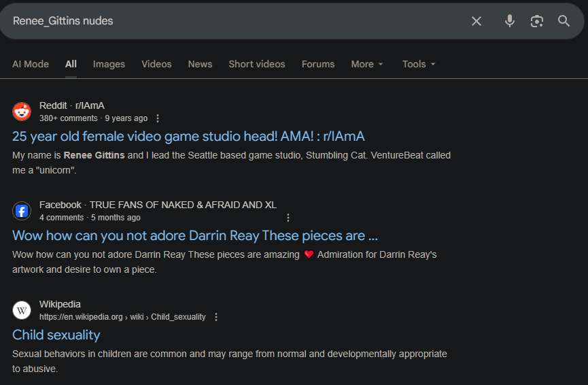Open the News tab
Screen dimensions: 588x385
(200, 64)
